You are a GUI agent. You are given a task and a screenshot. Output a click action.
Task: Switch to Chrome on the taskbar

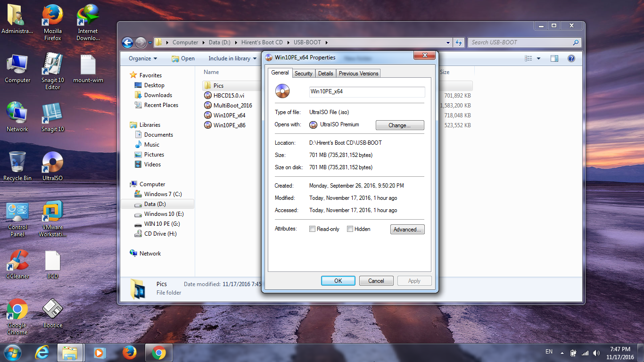[158, 353]
